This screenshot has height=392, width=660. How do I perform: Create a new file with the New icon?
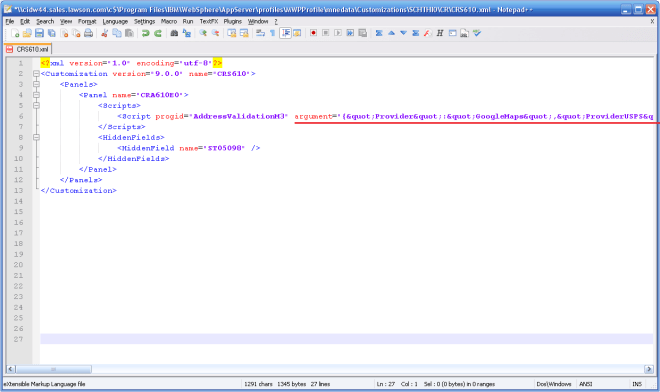point(15,33)
